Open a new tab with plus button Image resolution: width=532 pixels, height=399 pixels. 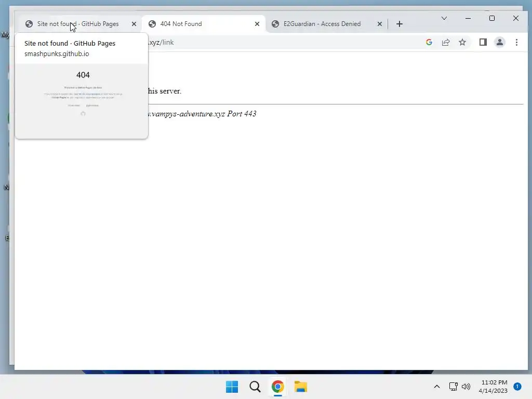click(400, 24)
